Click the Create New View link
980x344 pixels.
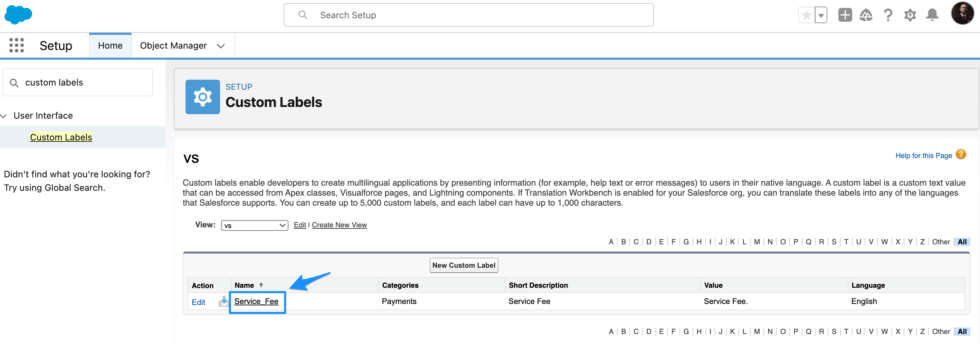[339, 225]
